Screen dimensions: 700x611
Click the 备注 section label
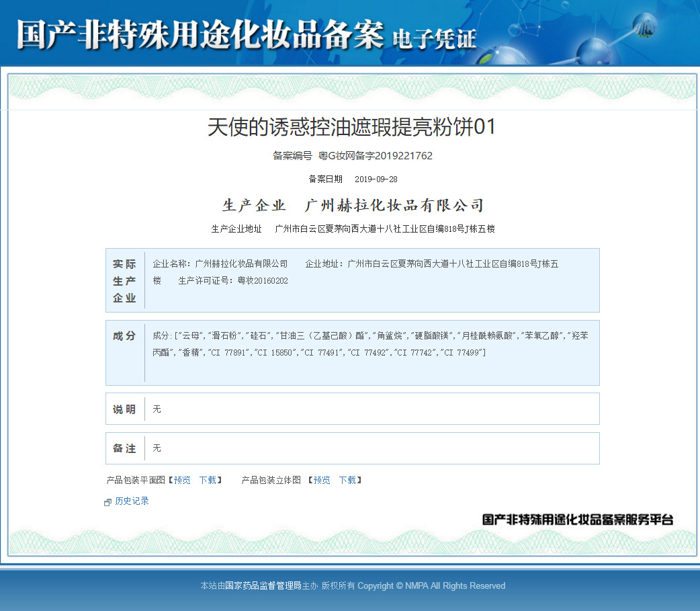(124, 448)
